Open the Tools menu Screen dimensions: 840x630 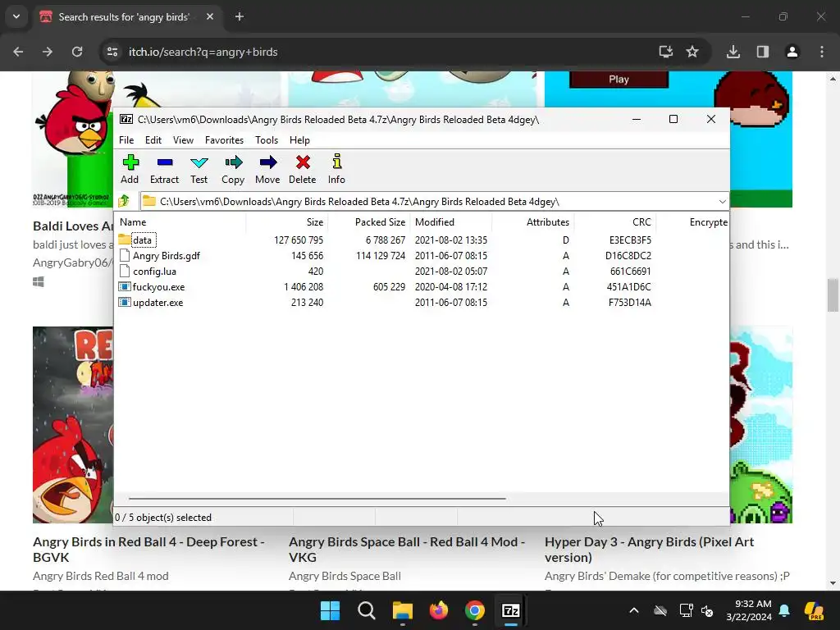pyautogui.click(x=267, y=139)
